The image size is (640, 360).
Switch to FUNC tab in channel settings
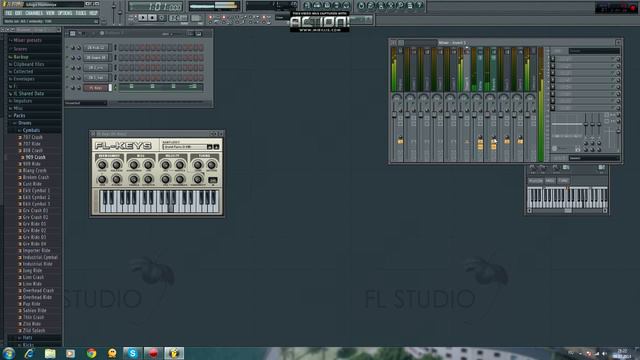[563, 181]
